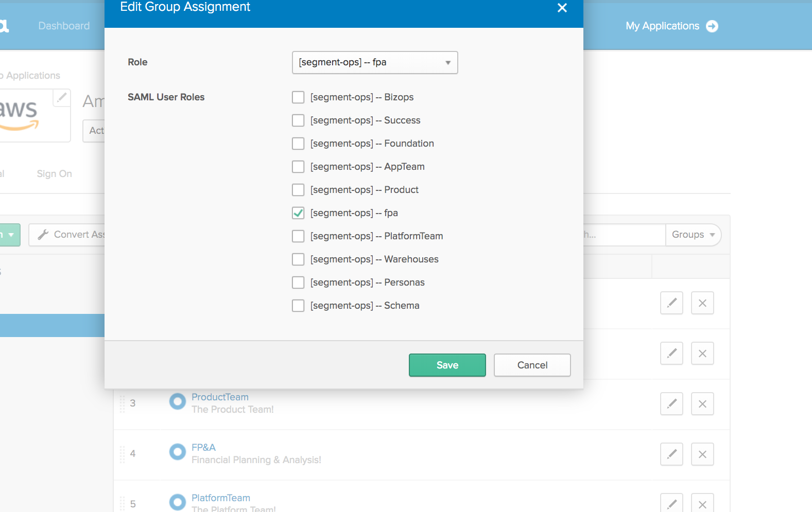This screenshot has height=512, width=812.
Task: Click the ProductTeam group circle icon
Action: [177, 401]
